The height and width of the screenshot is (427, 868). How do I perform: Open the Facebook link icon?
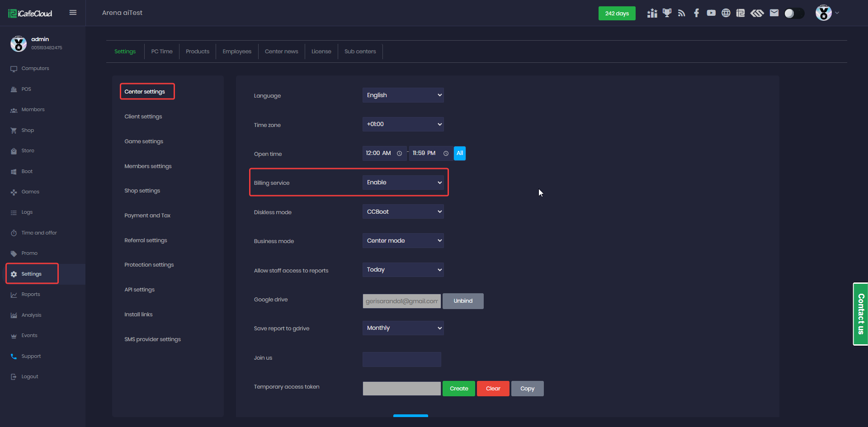[x=696, y=13]
